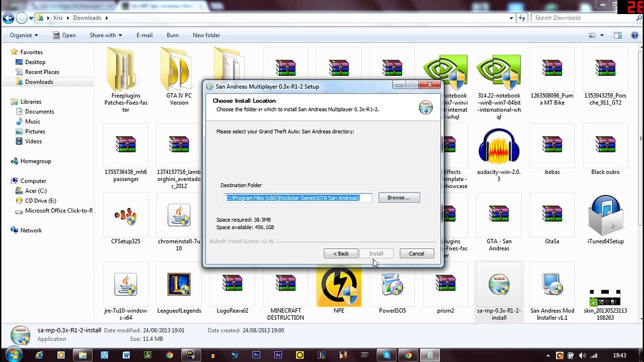Open Recent Places in navigation pane

pos(42,72)
